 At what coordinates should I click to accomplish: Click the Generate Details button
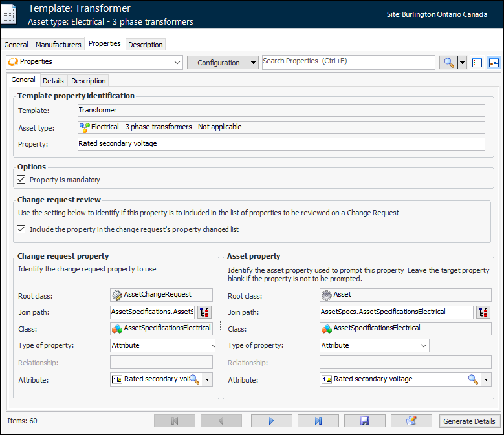coord(470,421)
